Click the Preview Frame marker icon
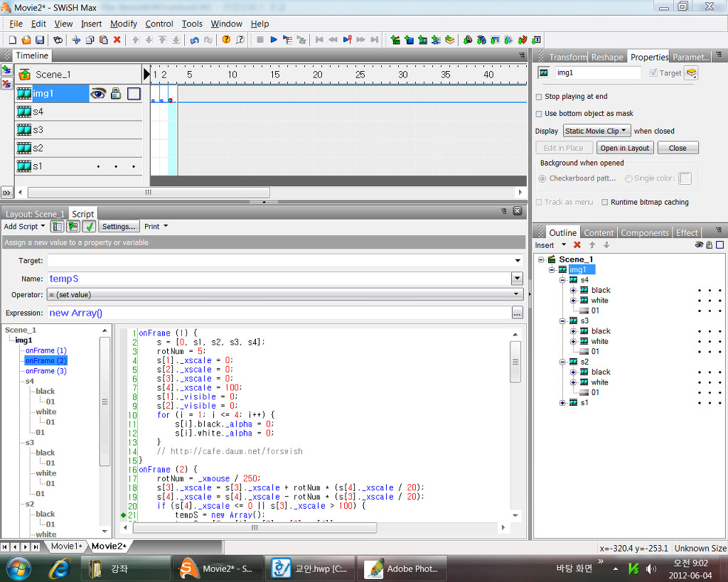The image size is (728, 582). tap(347, 40)
